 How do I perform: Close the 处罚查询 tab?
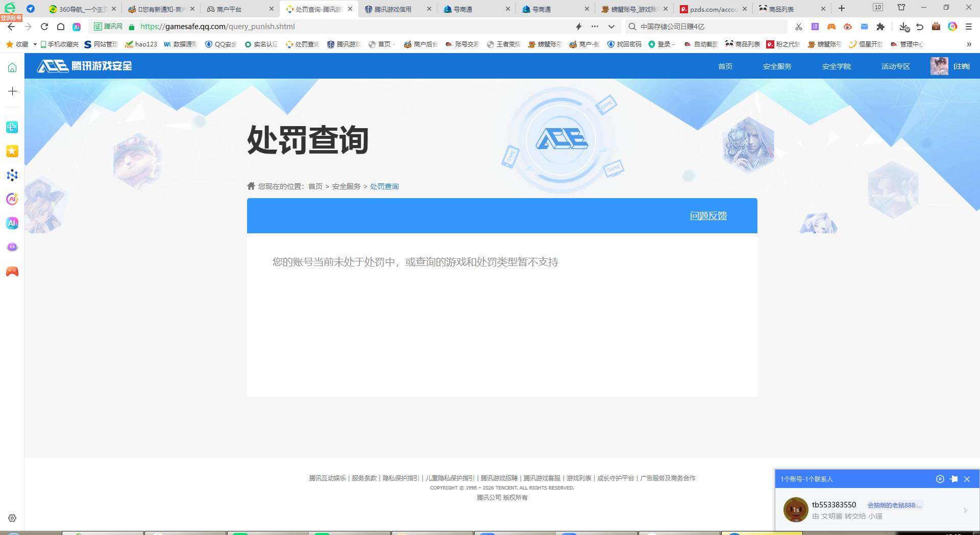pos(350,9)
